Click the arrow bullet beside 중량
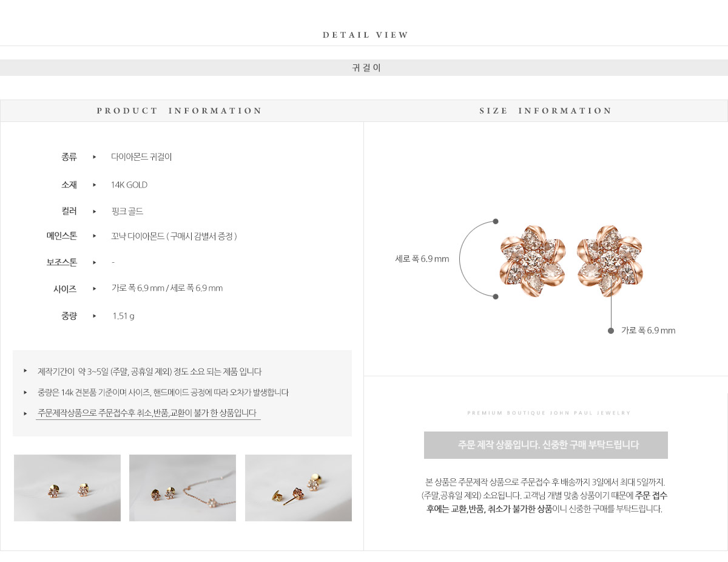728x562 pixels. click(95, 316)
